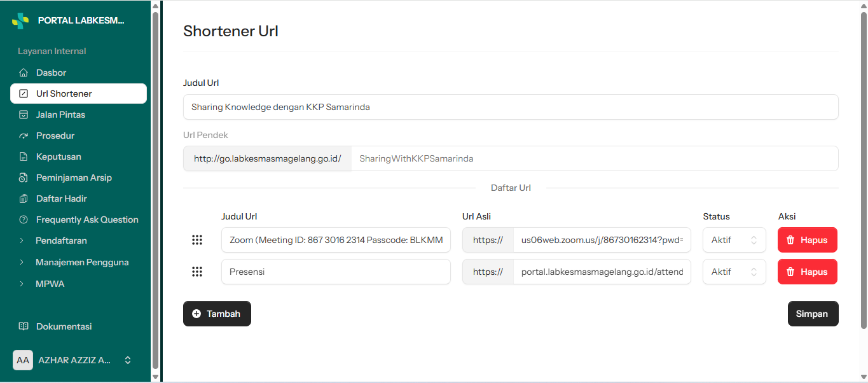The height and width of the screenshot is (383, 868).
Task: Delete the Zoom row with Hapus
Action: coord(808,240)
